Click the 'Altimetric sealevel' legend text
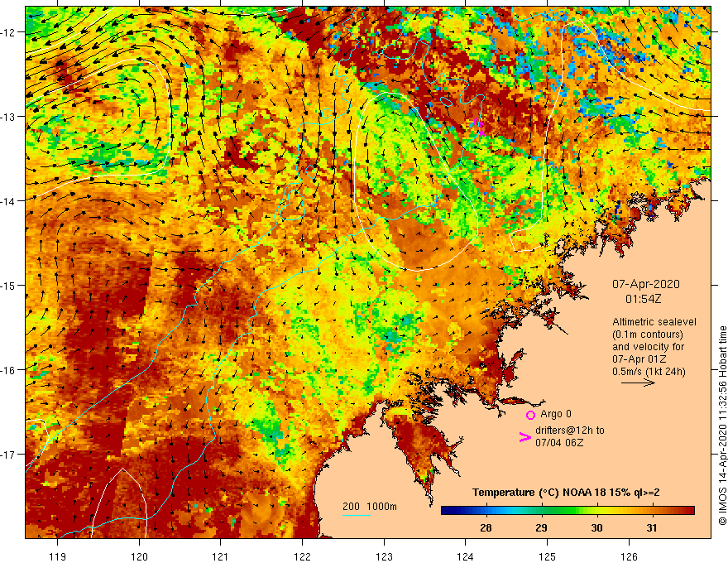Screen dimensions: 728x563 click(654, 322)
